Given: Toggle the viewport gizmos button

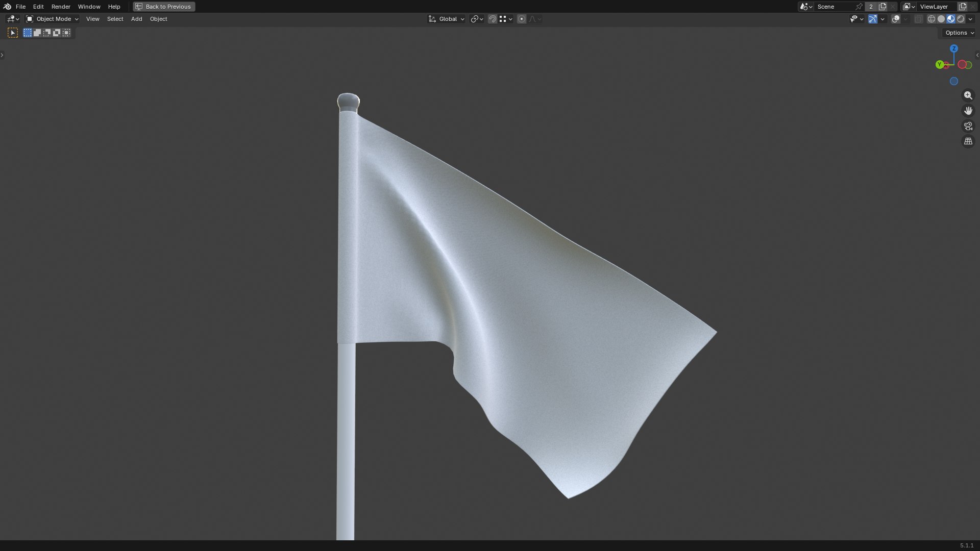Looking at the screenshot, I should [x=873, y=19].
